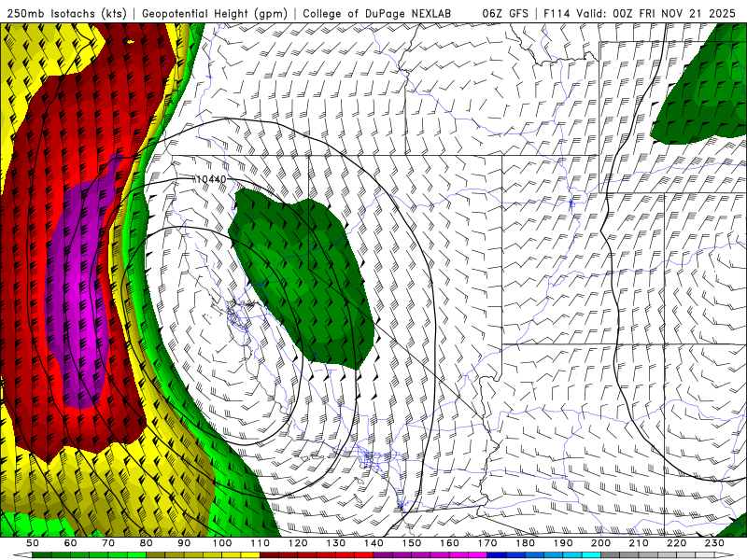Click the 150 knot scale label
The height and width of the screenshot is (560, 747).
pyautogui.click(x=412, y=543)
